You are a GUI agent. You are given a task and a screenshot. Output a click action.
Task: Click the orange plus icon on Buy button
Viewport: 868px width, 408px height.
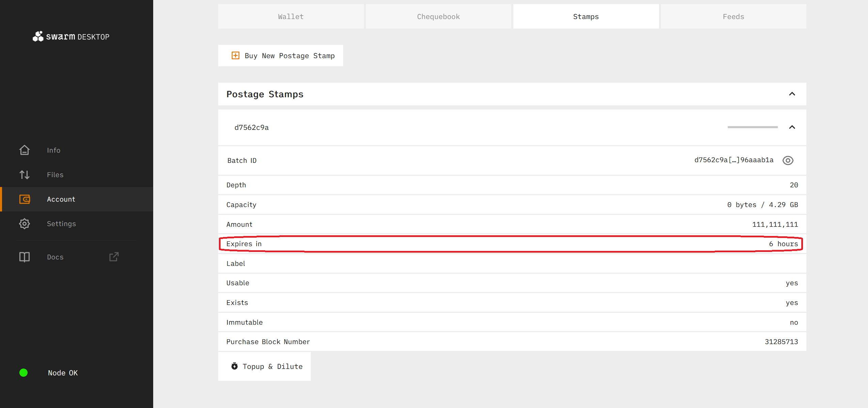tap(235, 55)
